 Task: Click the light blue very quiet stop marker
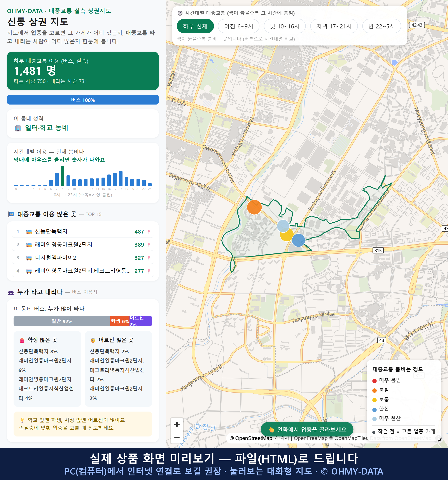pyautogui.click(x=283, y=226)
